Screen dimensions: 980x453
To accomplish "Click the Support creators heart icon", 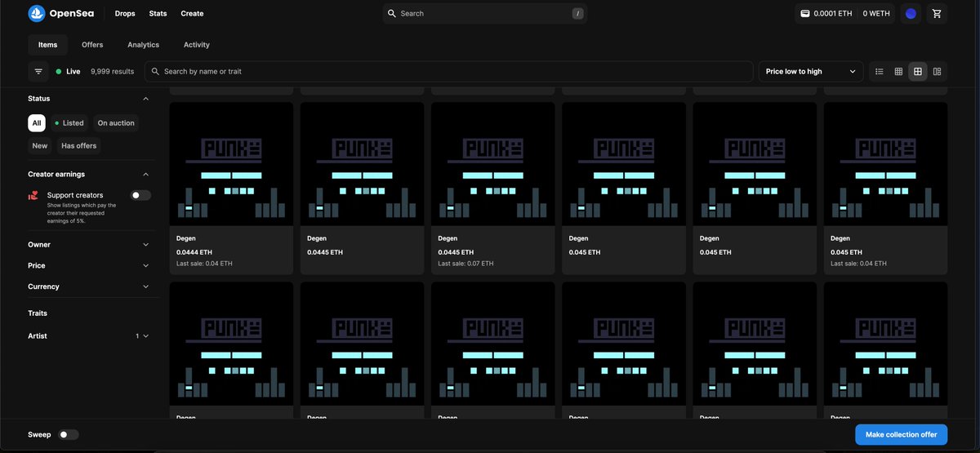I will point(33,196).
